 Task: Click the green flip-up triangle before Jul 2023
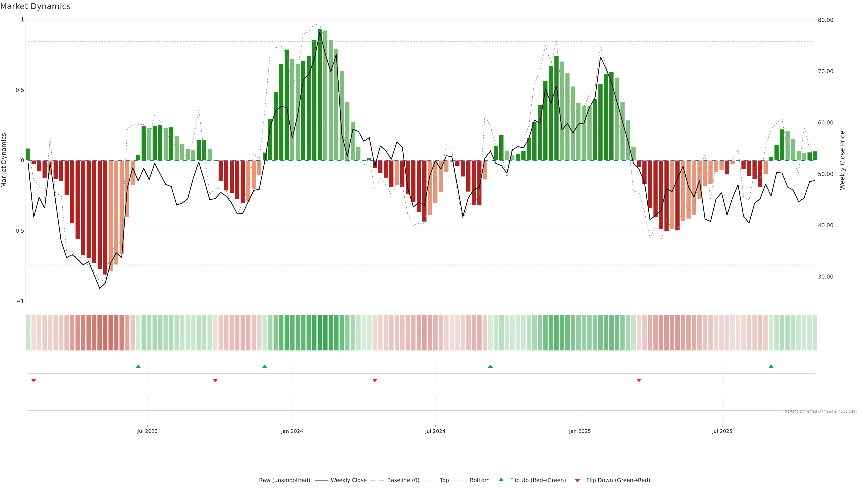pyautogui.click(x=138, y=366)
